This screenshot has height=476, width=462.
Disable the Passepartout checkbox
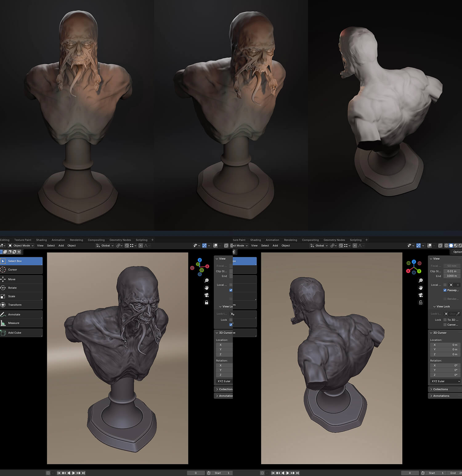(x=445, y=290)
